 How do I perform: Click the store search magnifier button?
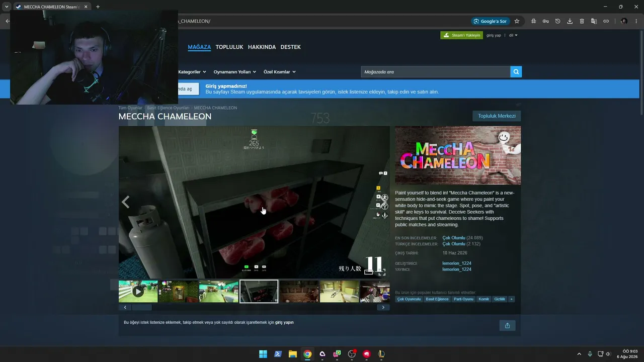click(516, 72)
